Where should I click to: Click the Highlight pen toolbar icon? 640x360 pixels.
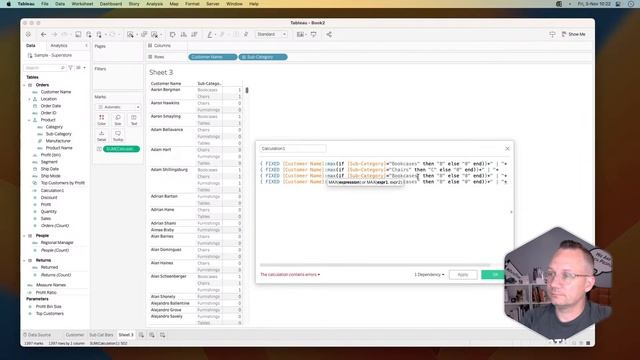point(210,35)
